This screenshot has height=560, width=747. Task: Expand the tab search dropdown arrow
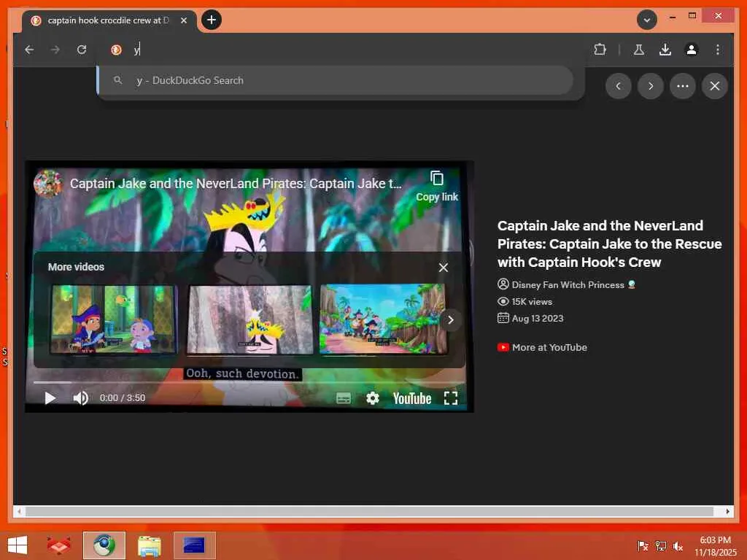[647, 20]
